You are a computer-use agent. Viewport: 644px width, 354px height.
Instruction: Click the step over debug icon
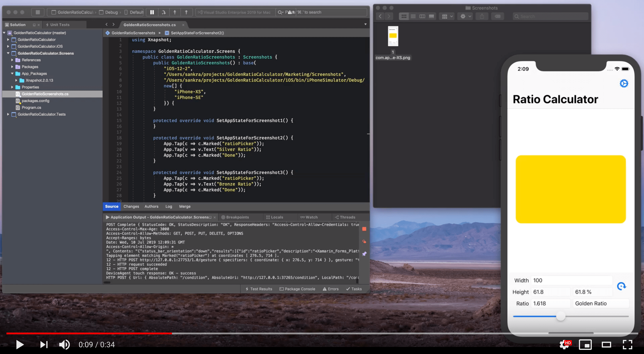tap(164, 12)
